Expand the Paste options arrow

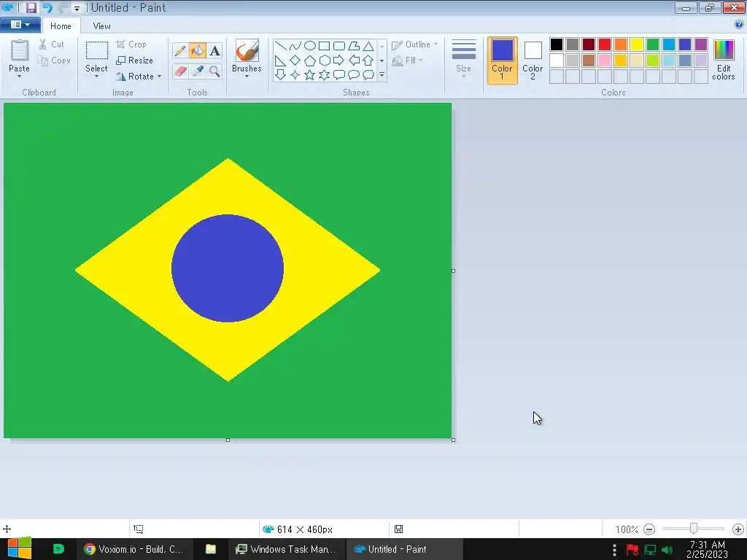tap(19, 76)
